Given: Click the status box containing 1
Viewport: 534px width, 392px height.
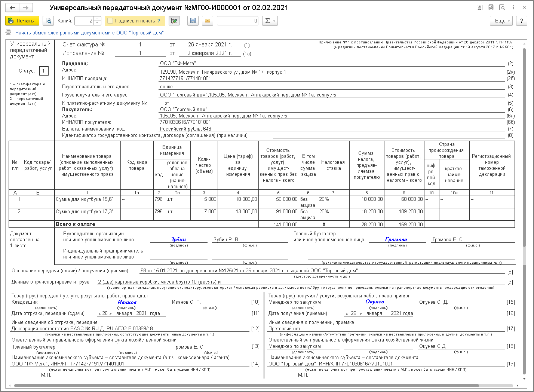Looking at the screenshot, I should point(43,71).
